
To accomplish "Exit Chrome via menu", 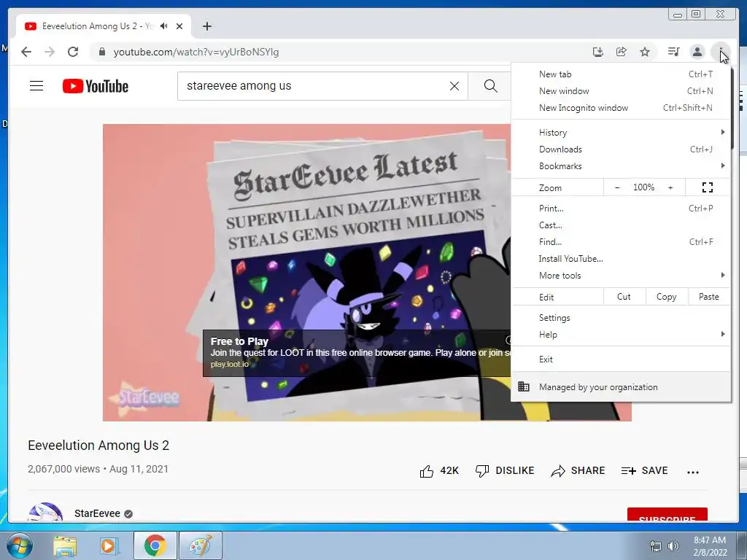I will point(620,359).
